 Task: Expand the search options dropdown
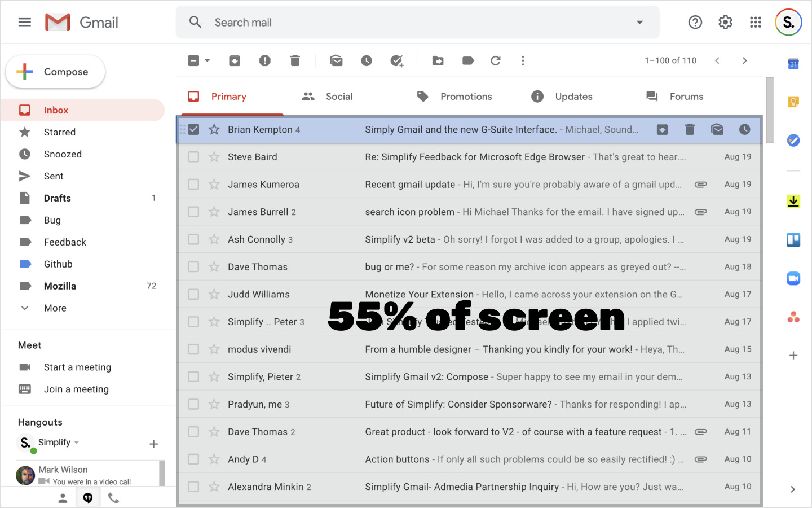tap(639, 23)
